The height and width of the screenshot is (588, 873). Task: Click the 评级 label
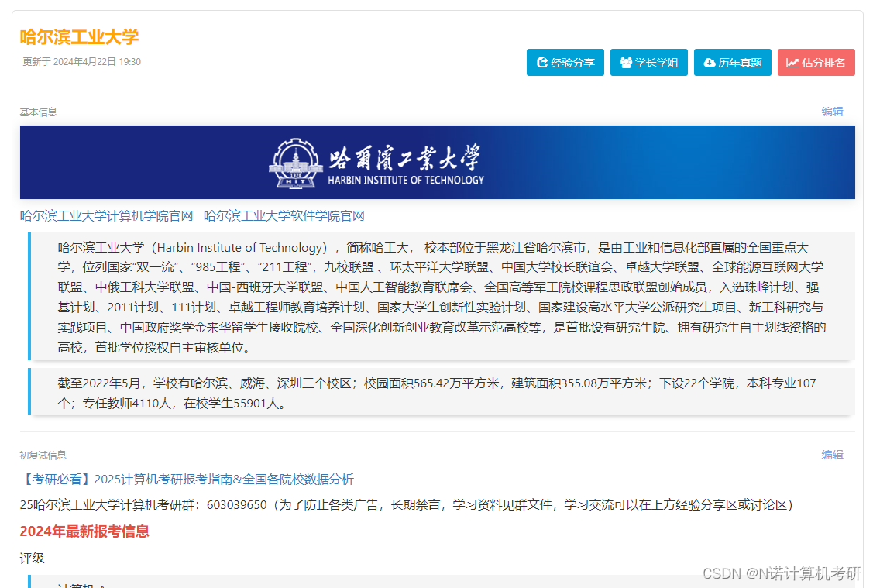coord(33,558)
